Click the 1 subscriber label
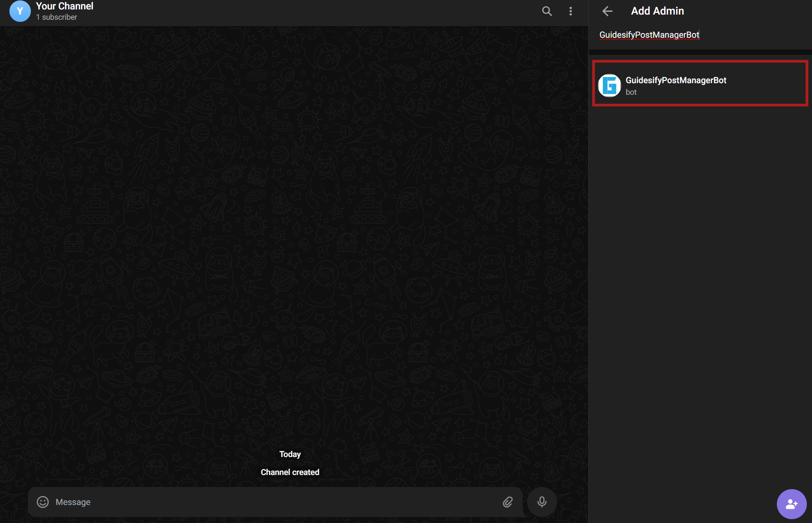 pos(57,17)
